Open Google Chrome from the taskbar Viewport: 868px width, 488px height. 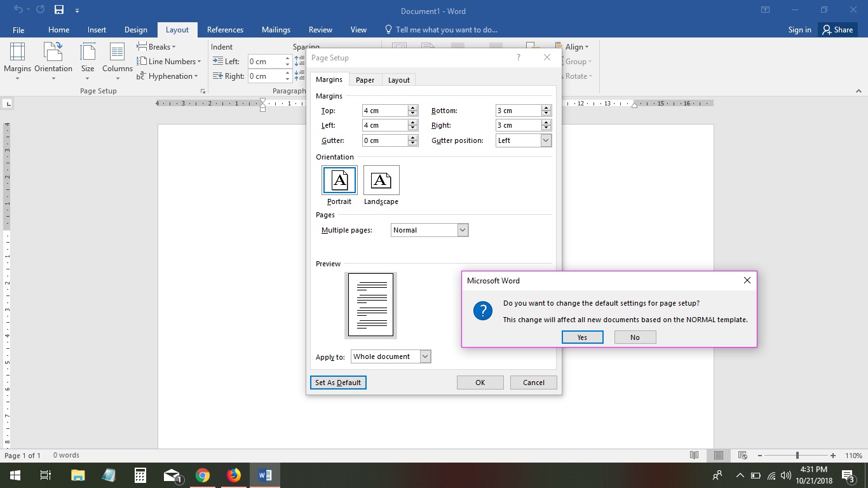click(x=203, y=475)
